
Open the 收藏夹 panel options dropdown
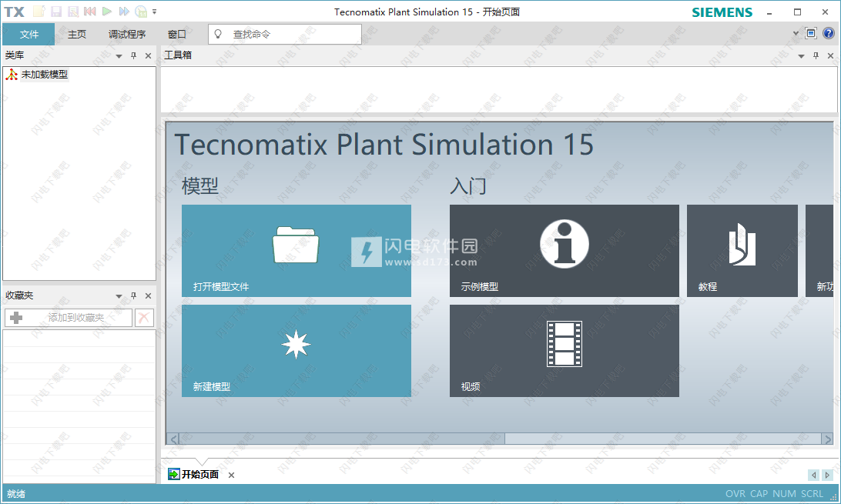(x=119, y=296)
